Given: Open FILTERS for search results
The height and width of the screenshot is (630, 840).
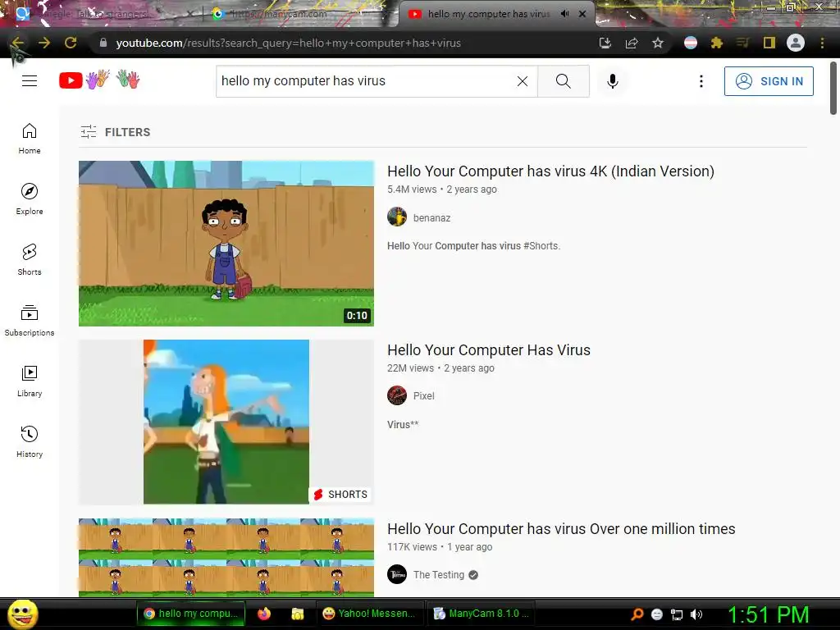Looking at the screenshot, I should click(115, 132).
